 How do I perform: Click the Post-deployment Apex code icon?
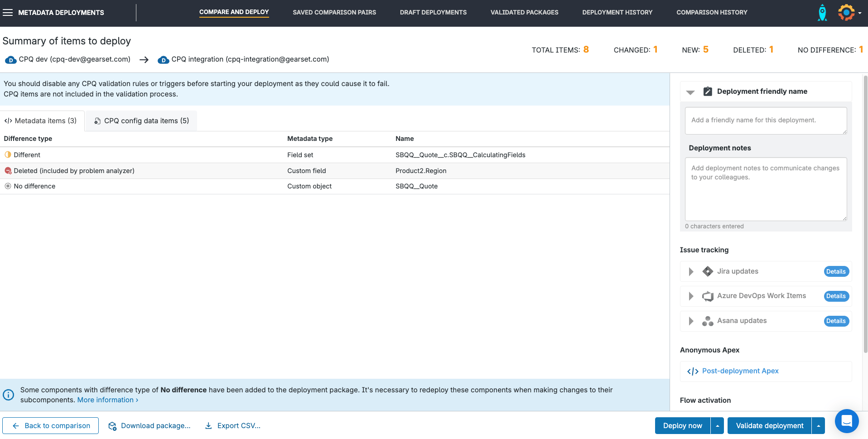coord(693,371)
